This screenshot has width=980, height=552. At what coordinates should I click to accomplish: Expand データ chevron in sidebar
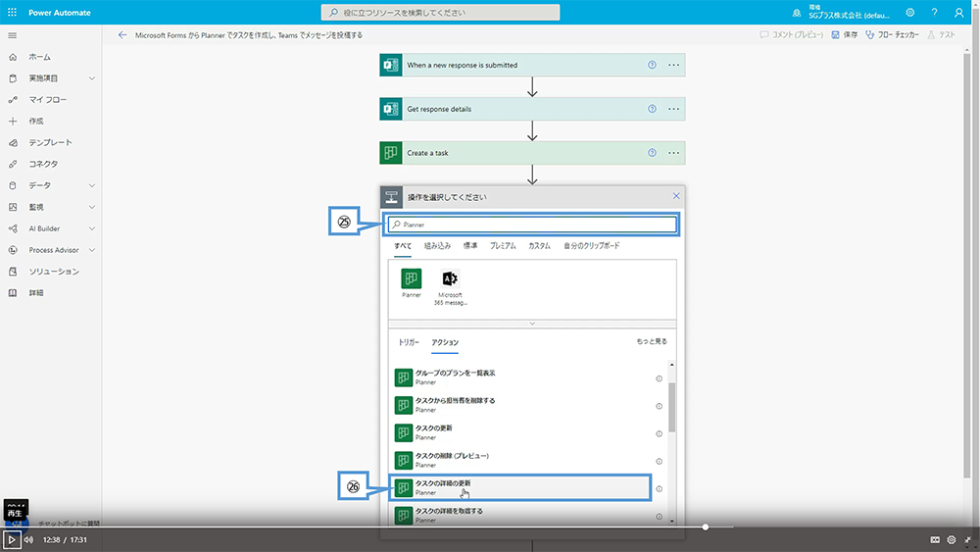click(92, 185)
